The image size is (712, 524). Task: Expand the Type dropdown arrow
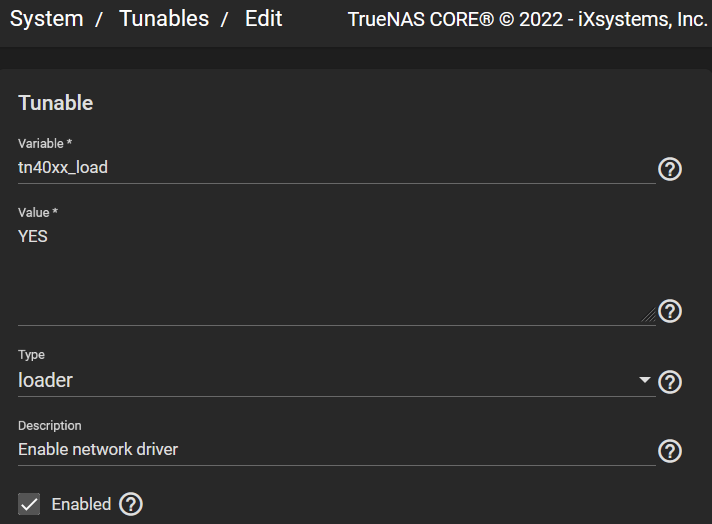pyautogui.click(x=644, y=380)
